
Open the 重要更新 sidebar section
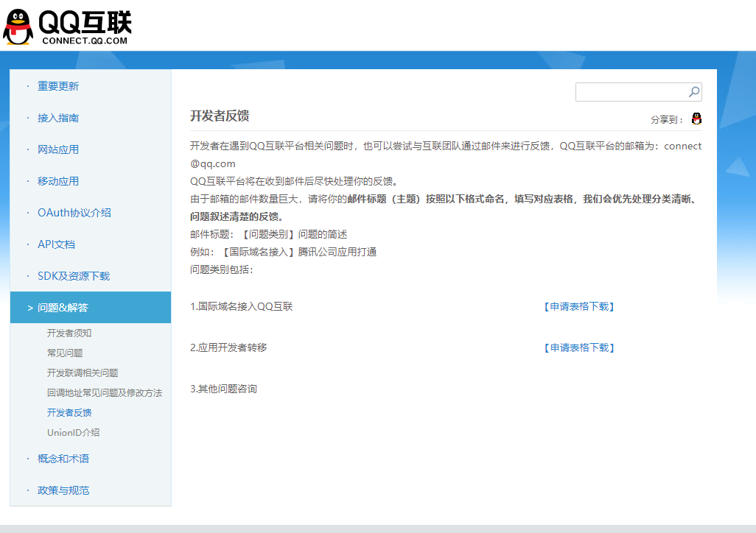tap(58, 86)
